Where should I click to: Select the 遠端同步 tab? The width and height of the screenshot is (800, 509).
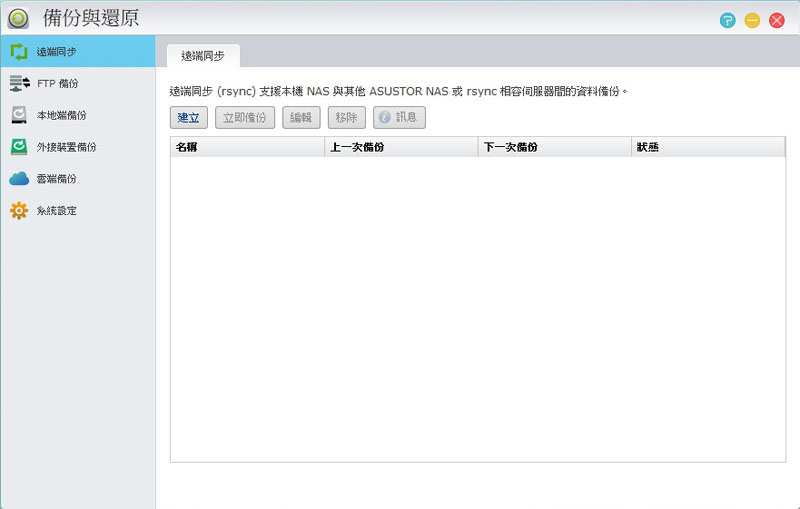tap(203, 56)
